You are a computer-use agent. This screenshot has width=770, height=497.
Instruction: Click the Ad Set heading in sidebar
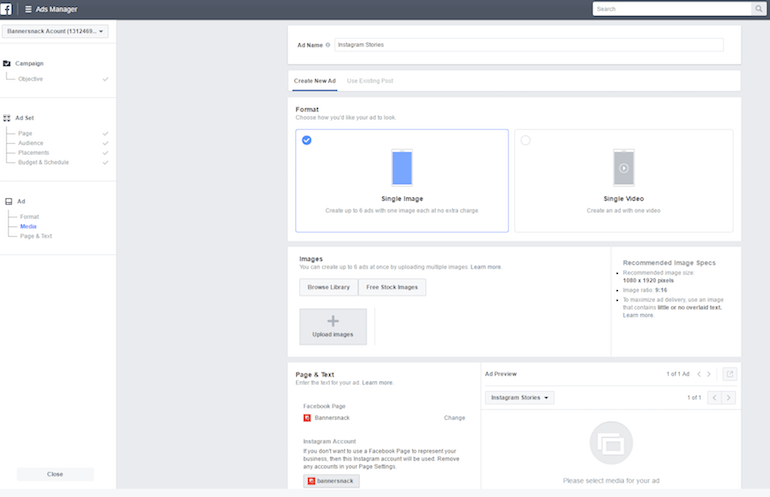point(25,118)
